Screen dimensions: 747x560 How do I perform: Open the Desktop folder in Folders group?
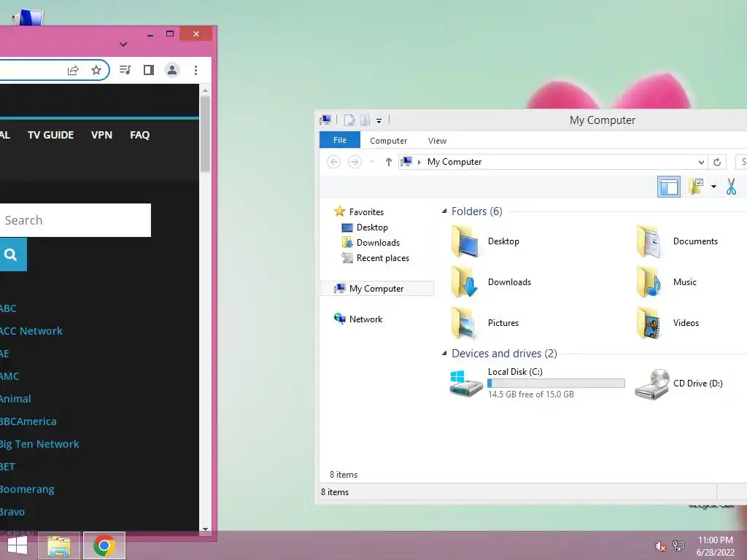click(x=486, y=241)
